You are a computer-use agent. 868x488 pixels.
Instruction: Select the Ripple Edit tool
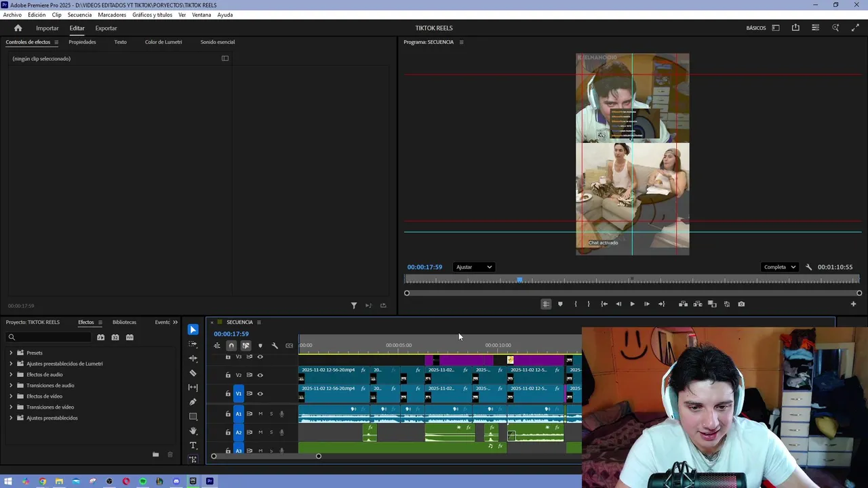[x=193, y=359]
